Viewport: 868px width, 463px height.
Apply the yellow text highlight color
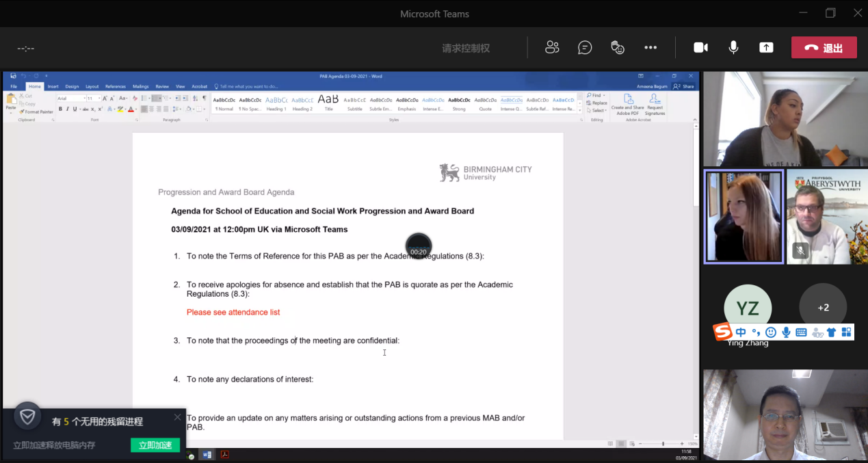pos(120,109)
